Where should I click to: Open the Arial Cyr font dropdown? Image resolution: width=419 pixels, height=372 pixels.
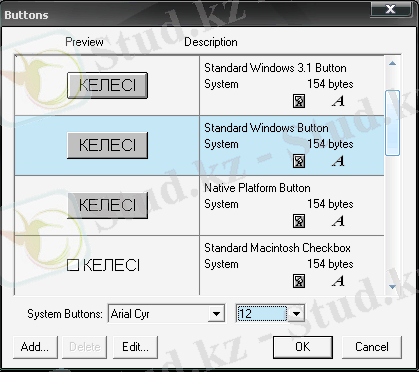pos(216,314)
